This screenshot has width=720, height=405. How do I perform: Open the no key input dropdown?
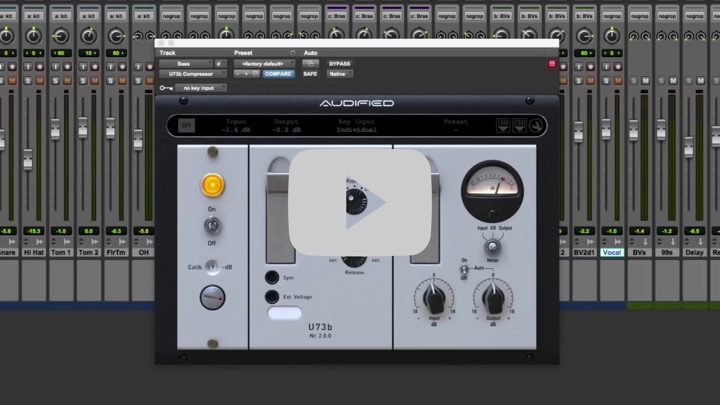pos(201,88)
